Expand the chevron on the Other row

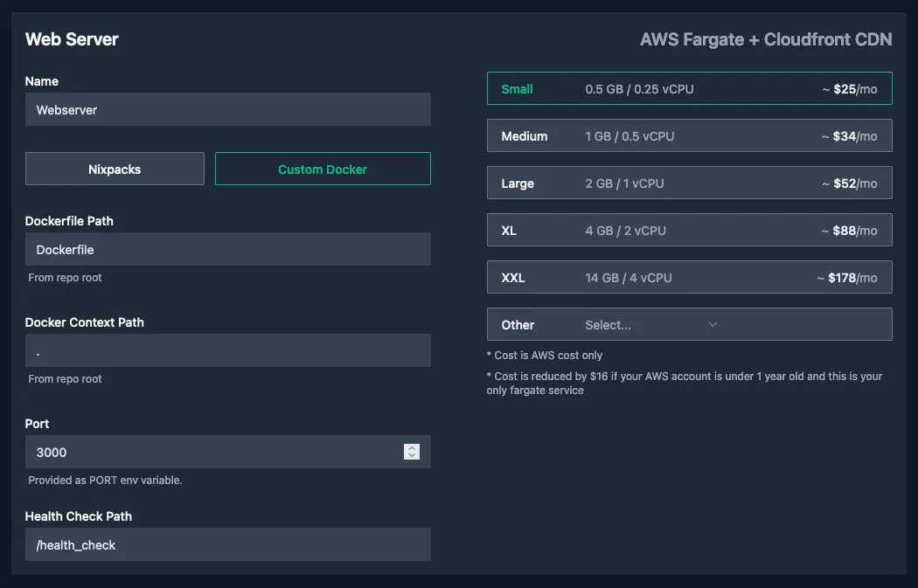pyautogui.click(x=713, y=324)
